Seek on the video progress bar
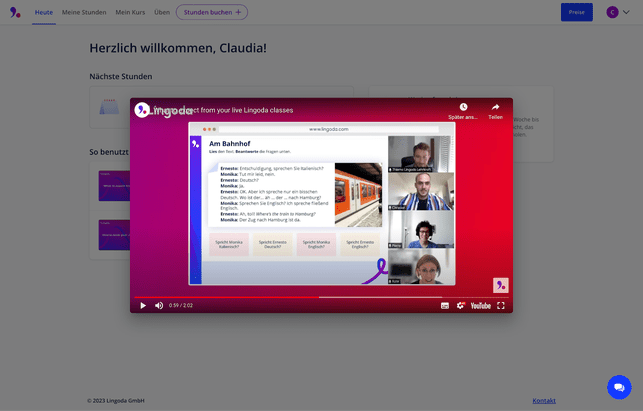This screenshot has width=643, height=411. coord(320,296)
